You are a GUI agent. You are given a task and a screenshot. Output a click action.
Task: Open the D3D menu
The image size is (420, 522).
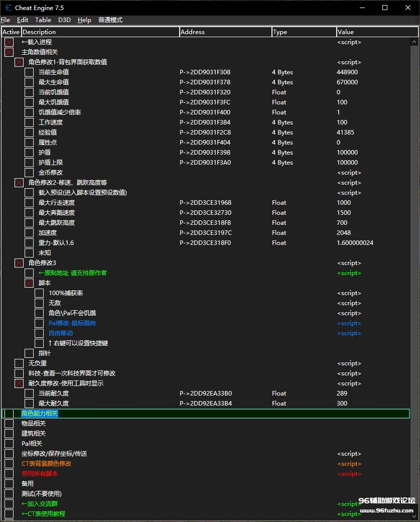point(64,20)
